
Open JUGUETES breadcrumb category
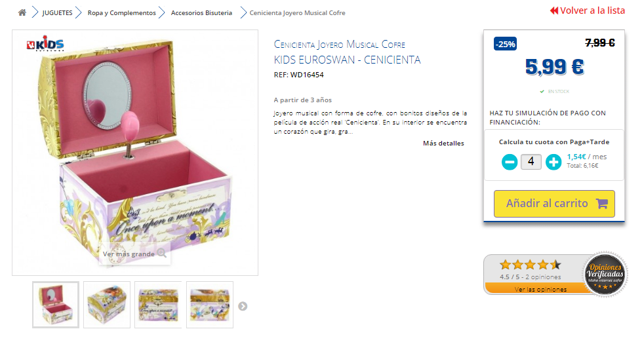57,12
